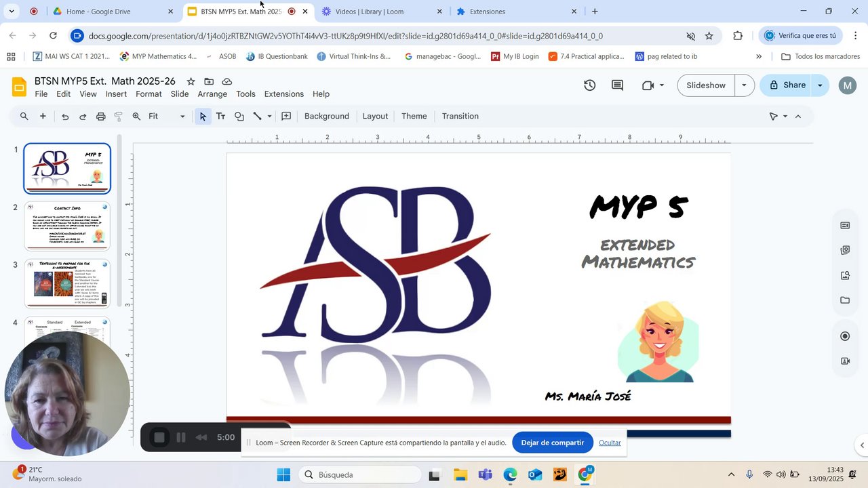Click the Slideshow button
The image size is (868, 488).
(x=706, y=85)
